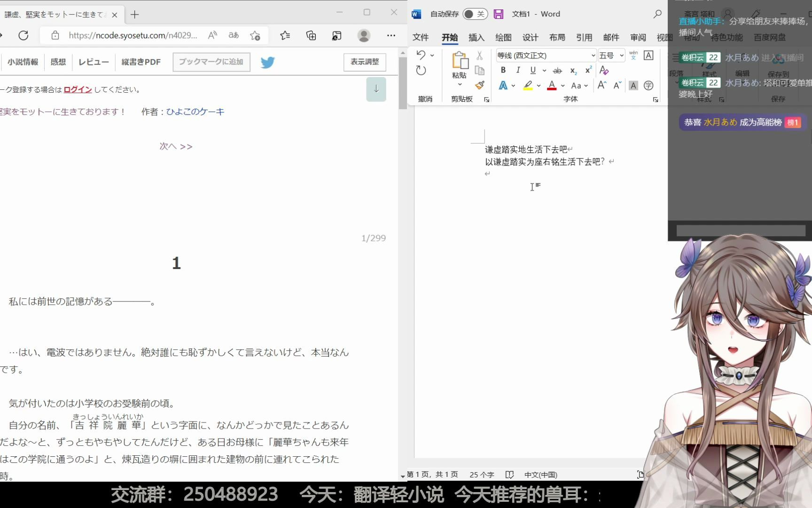Switch to the 引用 ribbon tab
The width and height of the screenshot is (812, 508).
coord(584,38)
